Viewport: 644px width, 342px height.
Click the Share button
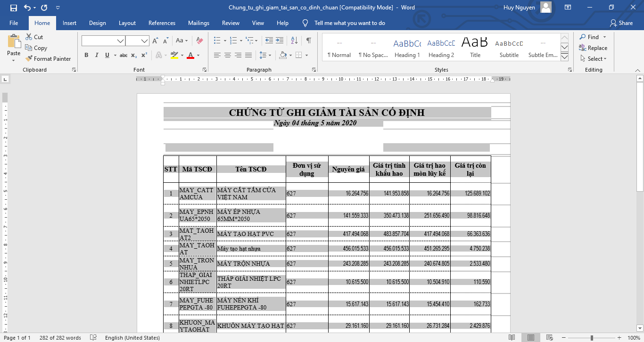point(621,23)
